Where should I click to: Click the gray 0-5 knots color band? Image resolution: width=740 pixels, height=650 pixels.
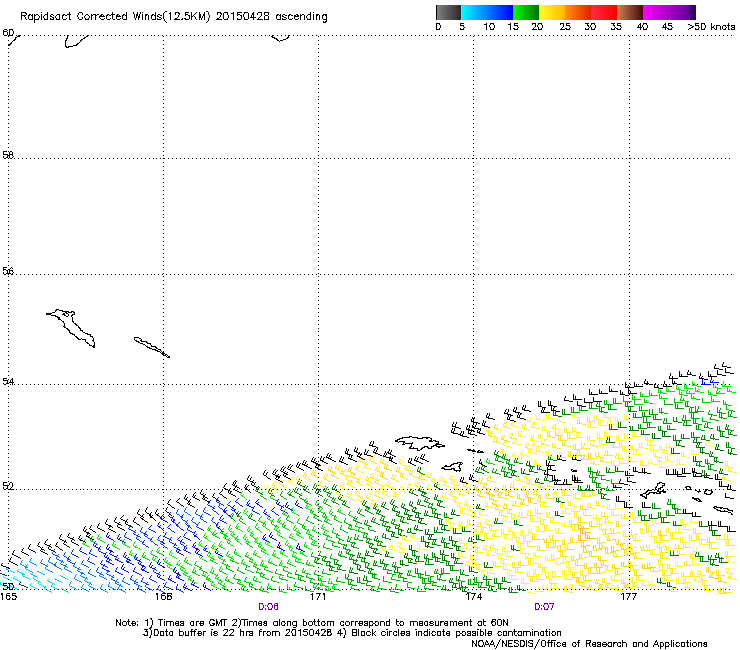click(448, 12)
